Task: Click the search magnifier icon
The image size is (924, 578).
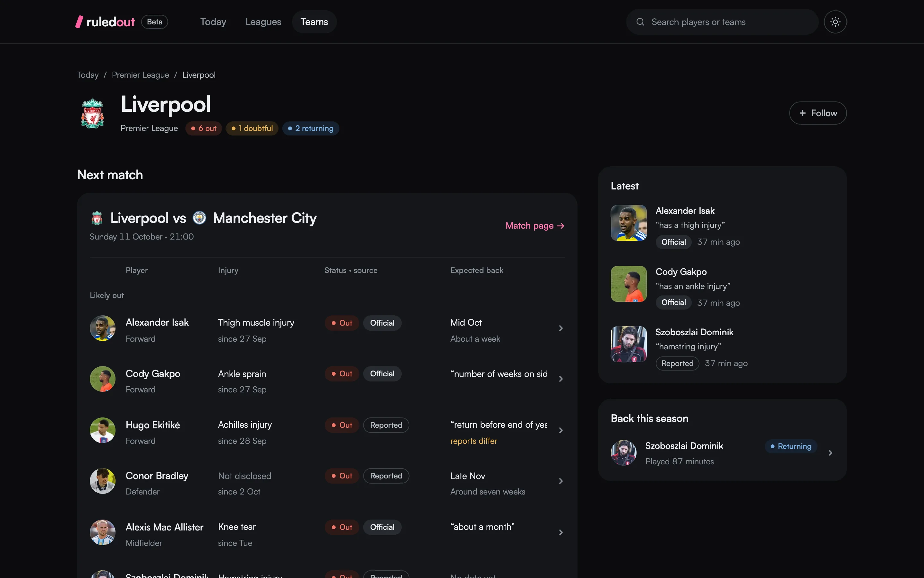Action: pos(640,22)
